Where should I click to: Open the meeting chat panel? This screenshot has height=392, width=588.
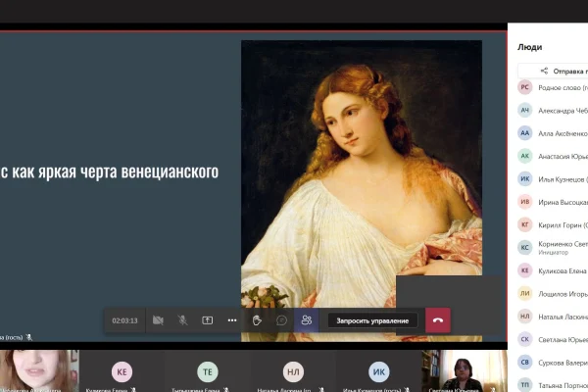tap(281, 319)
